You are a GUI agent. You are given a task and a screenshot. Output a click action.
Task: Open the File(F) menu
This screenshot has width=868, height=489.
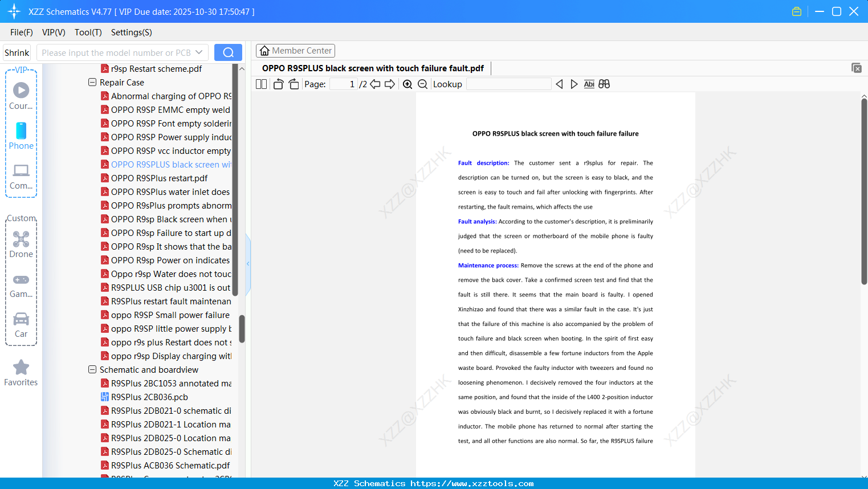click(22, 32)
